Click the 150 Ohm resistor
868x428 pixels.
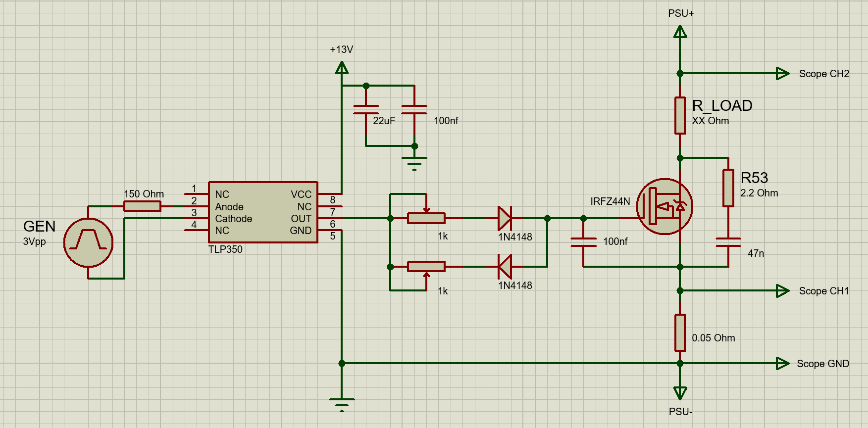click(x=142, y=206)
